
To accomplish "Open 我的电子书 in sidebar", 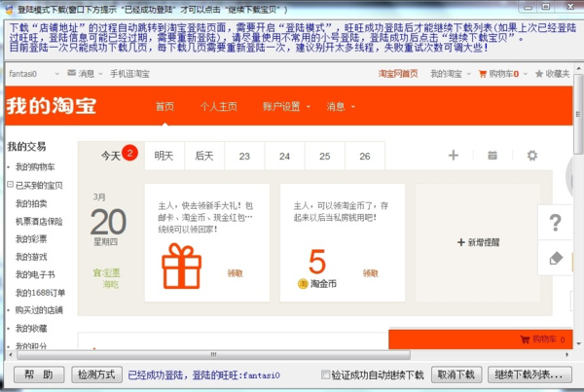I will click(x=35, y=274).
